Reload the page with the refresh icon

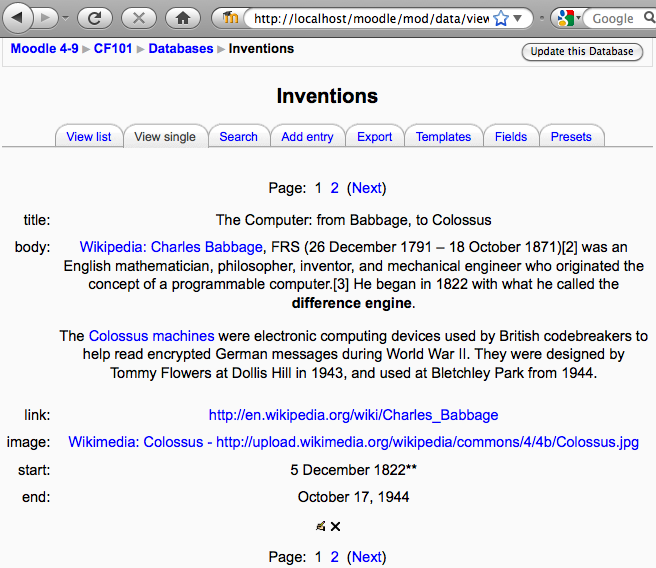(x=95, y=18)
